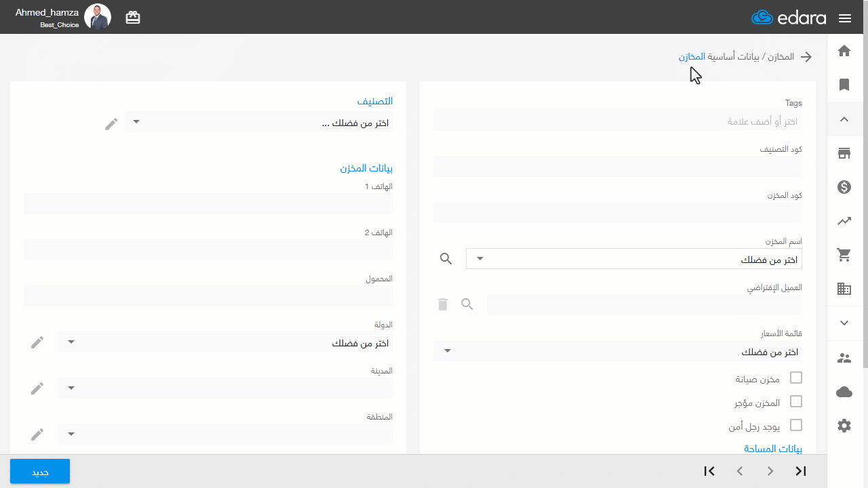Collapse sidebar group with up chevron
The height and width of the screenshot is (488, 868).
click(x=844, y=119)
